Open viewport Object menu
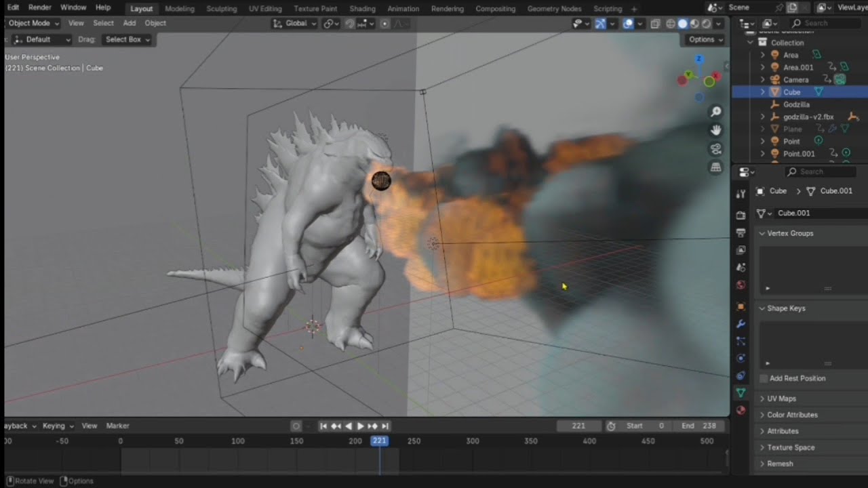Viewport: 868px width, 488px height. coord(155,23)
